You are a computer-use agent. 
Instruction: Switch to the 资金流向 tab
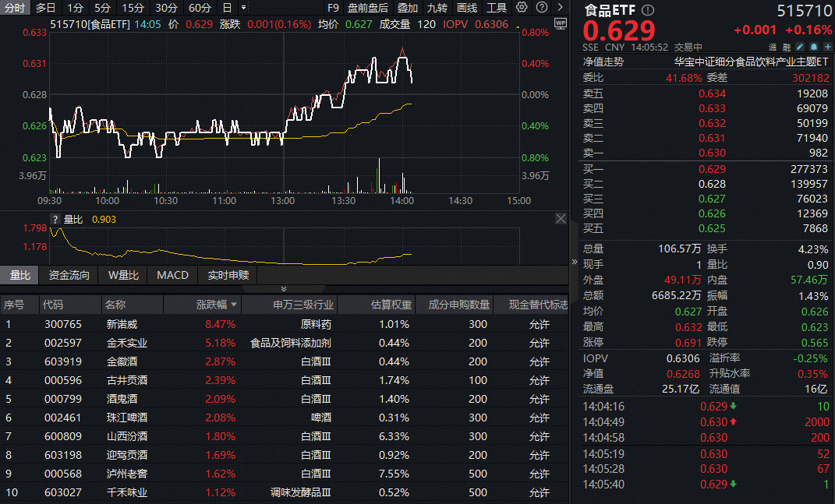[70, 275]
